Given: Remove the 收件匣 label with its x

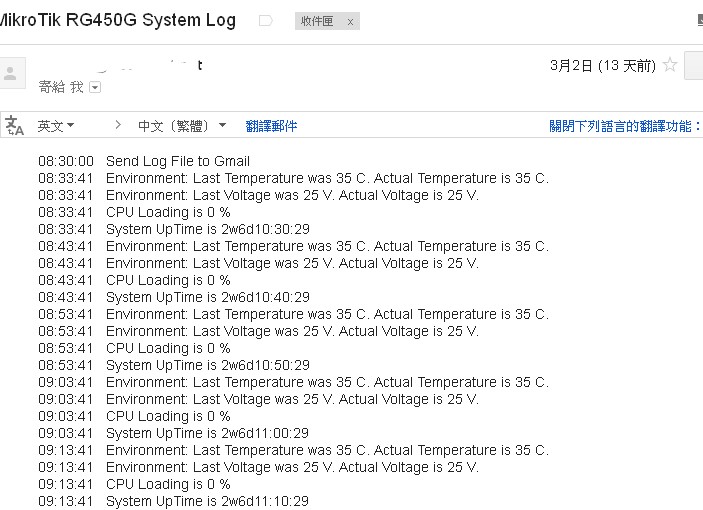Looking at the screenshot, I should click(350, 22).
